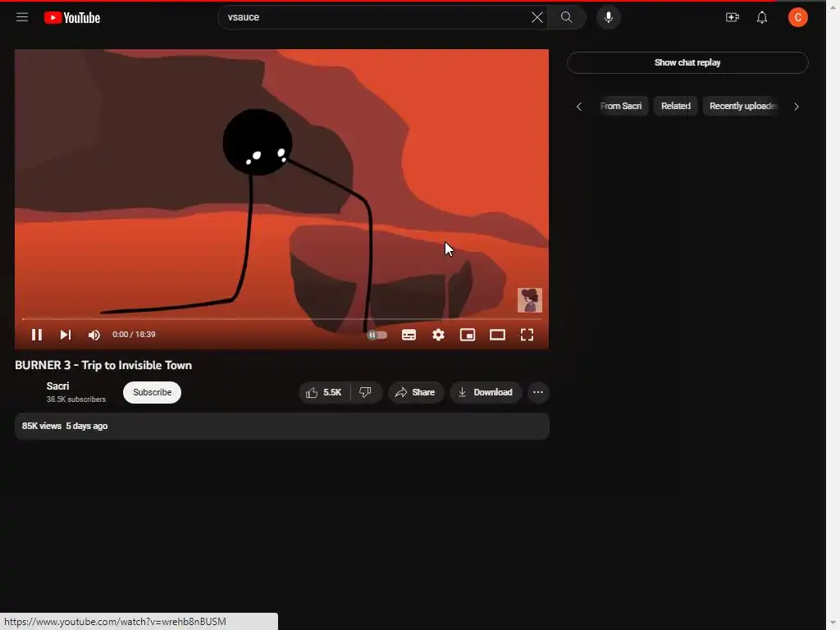Toggle the autoplay switch
Viewport: 840px width, 630px height.
[x=377, y=335]
